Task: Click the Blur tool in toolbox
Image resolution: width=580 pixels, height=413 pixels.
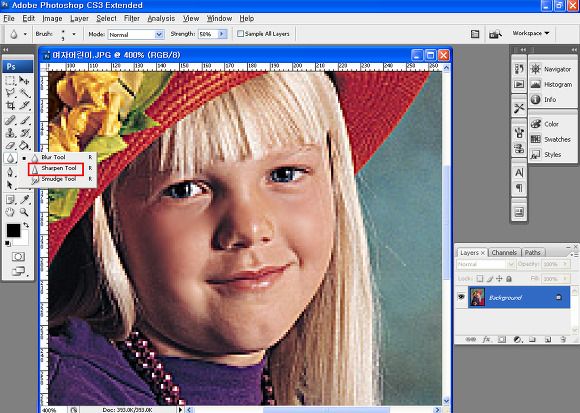Action: coord(10,158)
